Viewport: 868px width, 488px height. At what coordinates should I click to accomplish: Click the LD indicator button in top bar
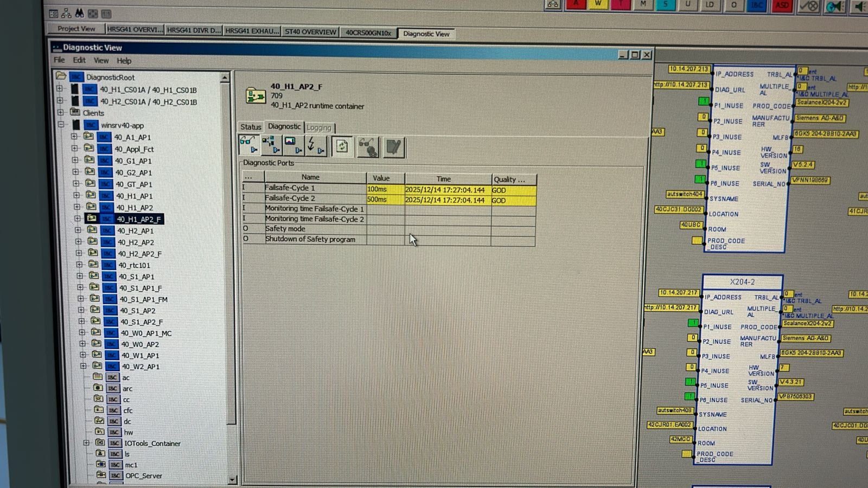[710, 5]
